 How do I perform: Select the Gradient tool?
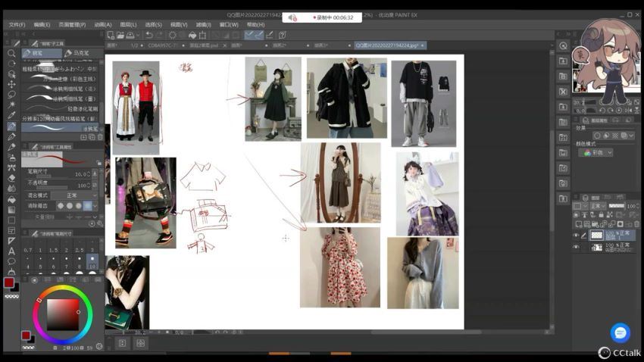pos(11,209)
